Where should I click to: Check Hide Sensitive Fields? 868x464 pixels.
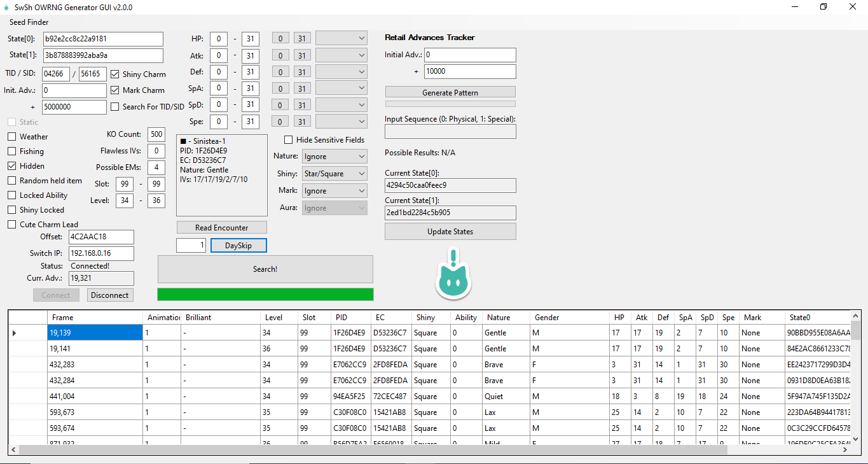[x=289, y=140]
